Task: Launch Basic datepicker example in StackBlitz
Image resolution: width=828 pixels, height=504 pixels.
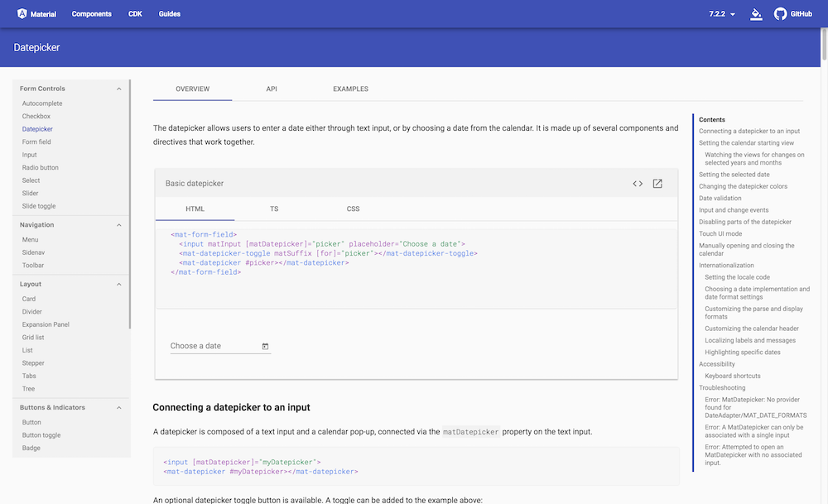Action: coord(657,183)
